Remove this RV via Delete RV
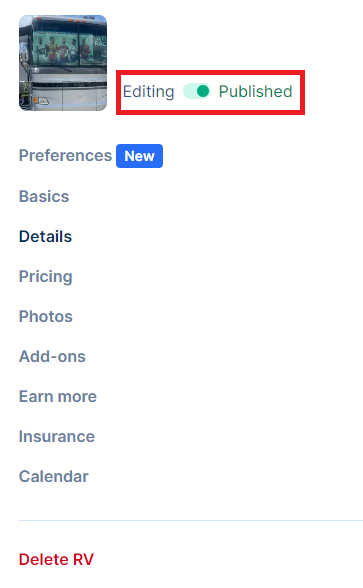The width and height of the screenshot is (363, 588). (x=56, y=560)
